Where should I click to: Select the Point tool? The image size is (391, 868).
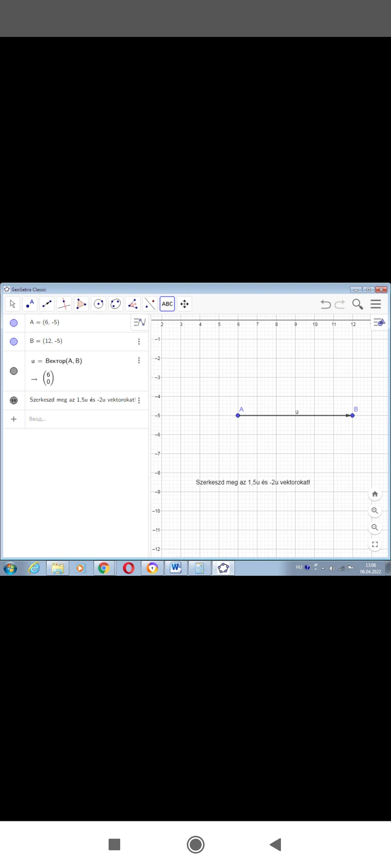click(x=30, y=304)
